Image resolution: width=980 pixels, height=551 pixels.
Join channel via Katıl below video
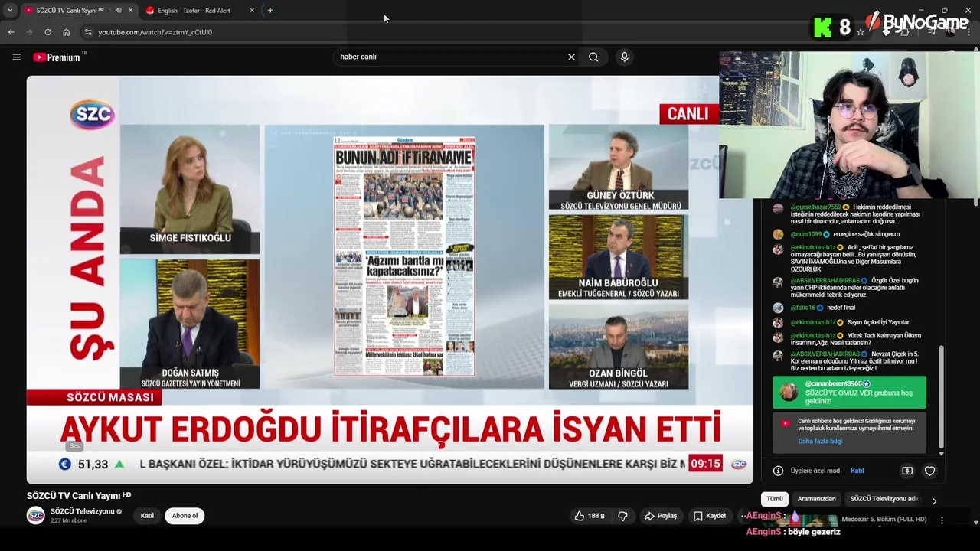[147, 516]
